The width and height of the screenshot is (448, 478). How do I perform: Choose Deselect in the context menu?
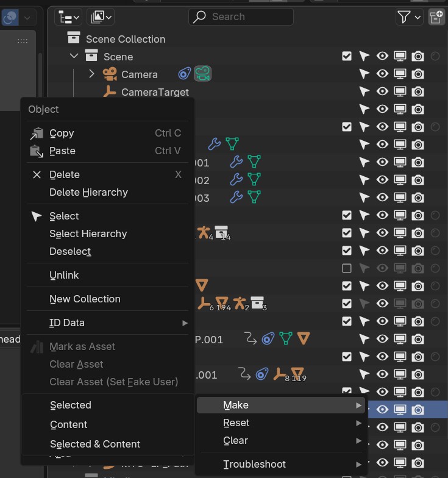click(x=107, y=251)
